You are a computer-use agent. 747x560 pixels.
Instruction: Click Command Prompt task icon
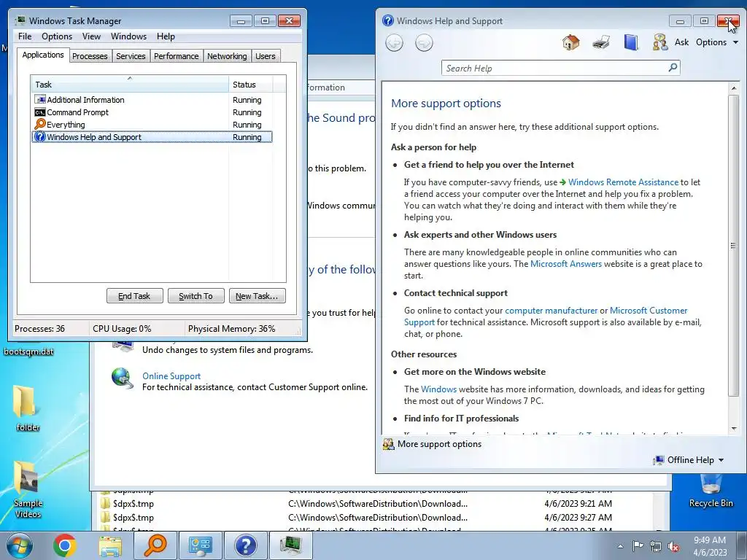40,112
